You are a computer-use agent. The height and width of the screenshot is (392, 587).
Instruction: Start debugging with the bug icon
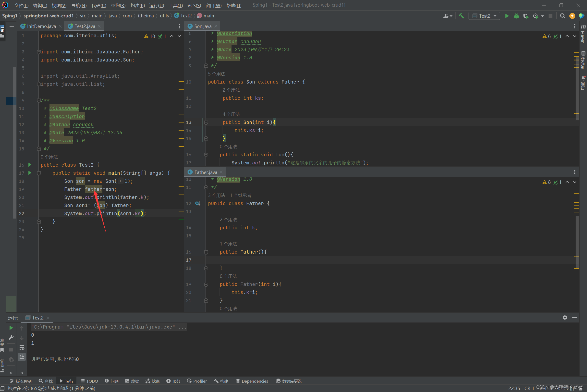coord(516,16)
